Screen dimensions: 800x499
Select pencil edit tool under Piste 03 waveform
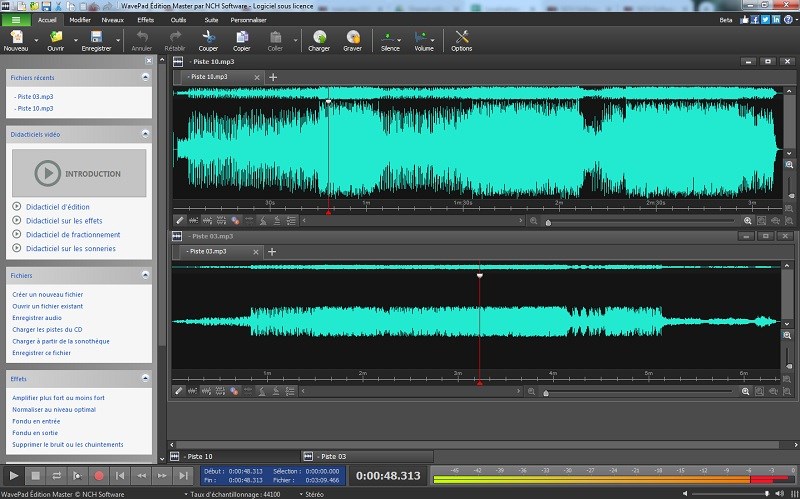click(179, 391)
